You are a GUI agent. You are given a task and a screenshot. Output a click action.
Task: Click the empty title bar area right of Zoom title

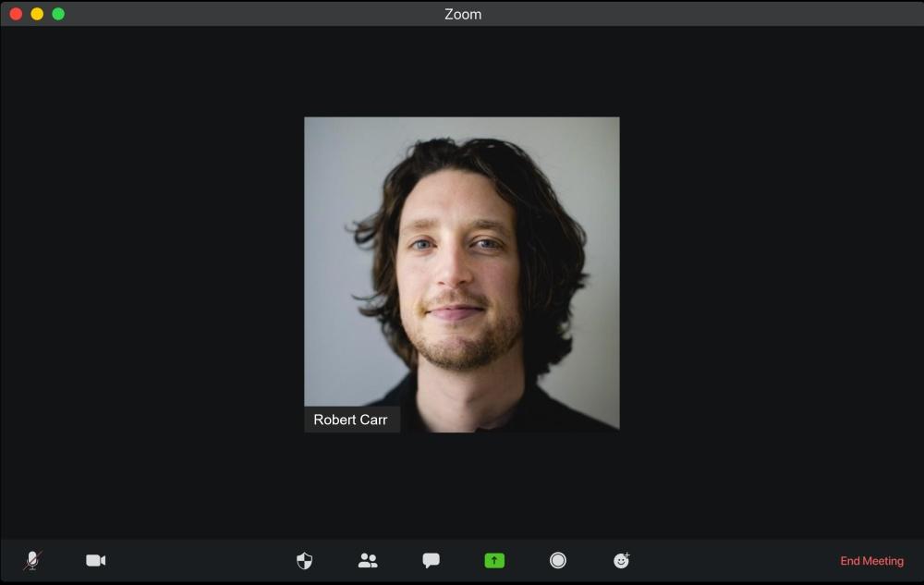click(x=693, y=14)
